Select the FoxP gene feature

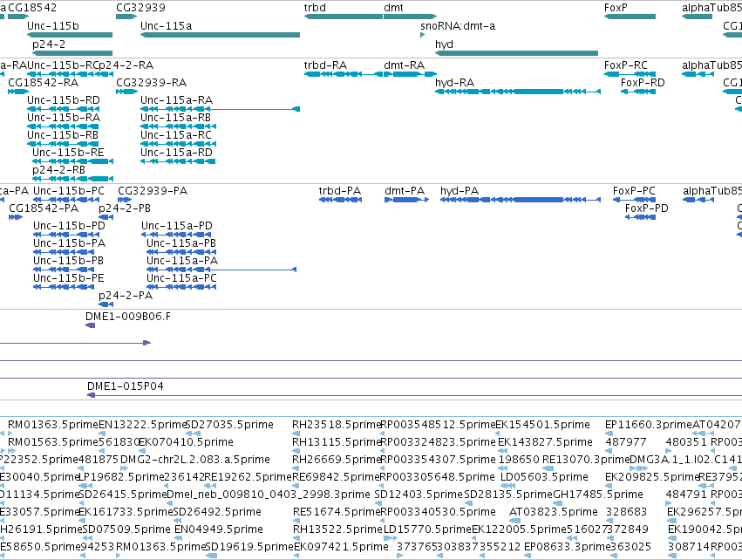pyautogui.click(x=630, y=17)
